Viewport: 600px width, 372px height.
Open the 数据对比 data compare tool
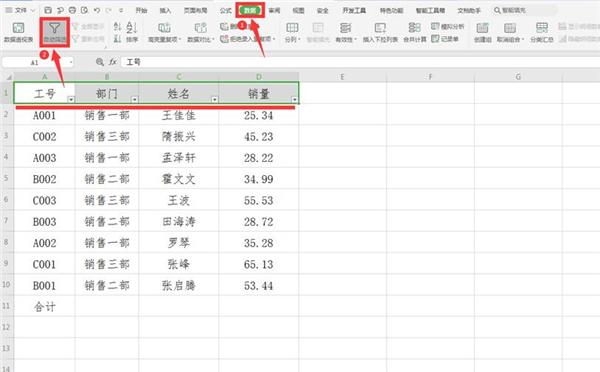(201, 32)
